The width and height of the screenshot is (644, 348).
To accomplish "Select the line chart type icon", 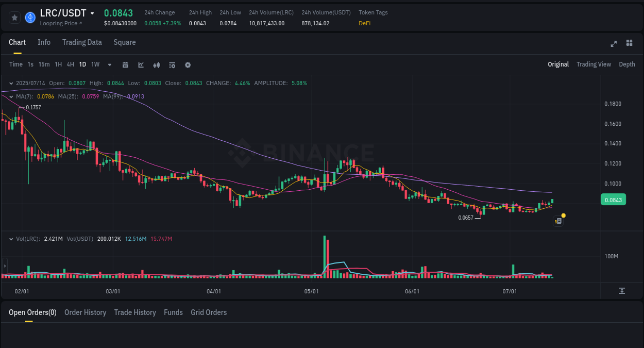I will pos(140,65).
